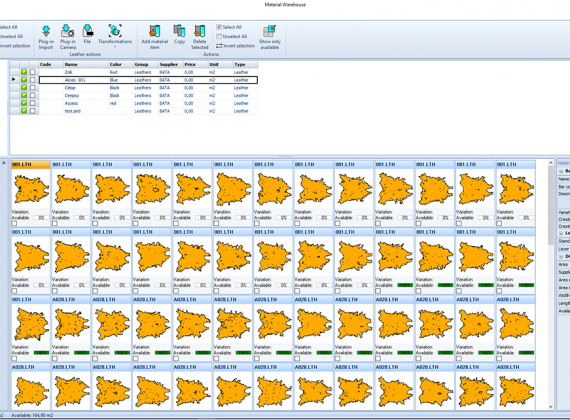Viewport: 570px width, 420px height.
Task: Click the Available 164,98 m2 status text
Action: click(32, 415)
